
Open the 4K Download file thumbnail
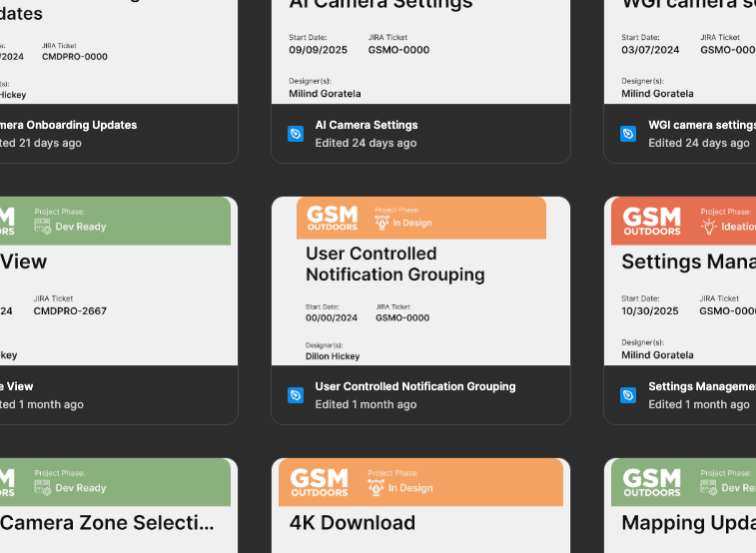(x=420, y=505)
